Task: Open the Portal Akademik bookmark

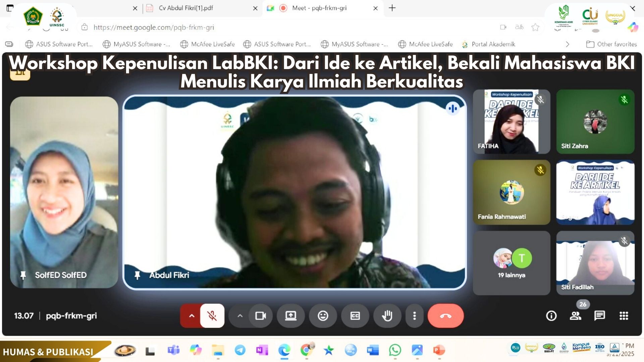Action: 493,44
